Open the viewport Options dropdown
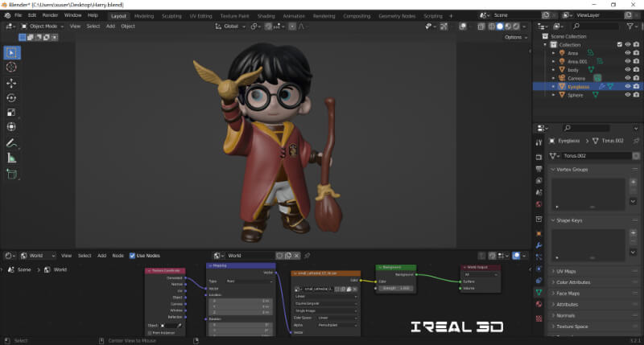The image size is (644, 345). 516,37
